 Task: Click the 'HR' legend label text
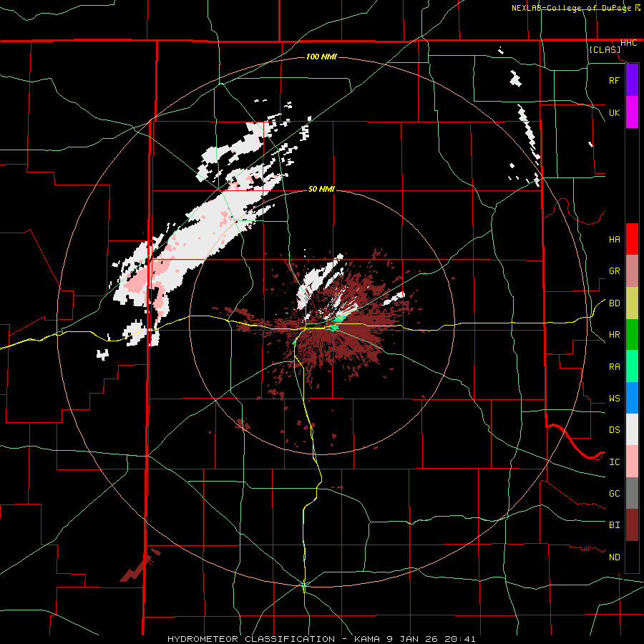[614, 335]
